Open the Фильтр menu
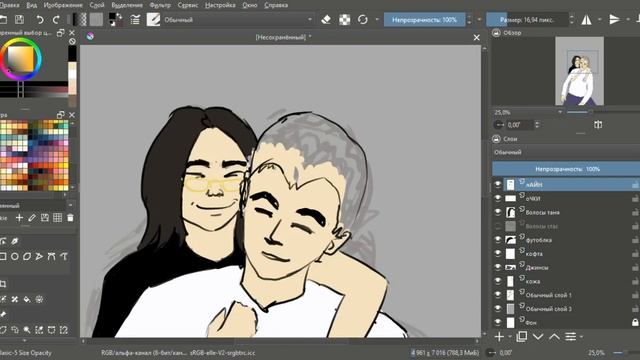This screenshot has height=360, width=640. (x=160, y=5)
